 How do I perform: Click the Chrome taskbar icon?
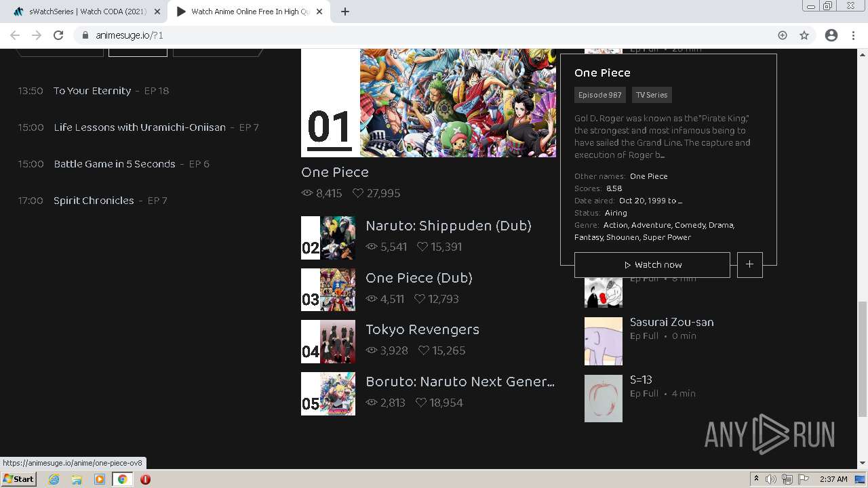[x=123, y=479]
